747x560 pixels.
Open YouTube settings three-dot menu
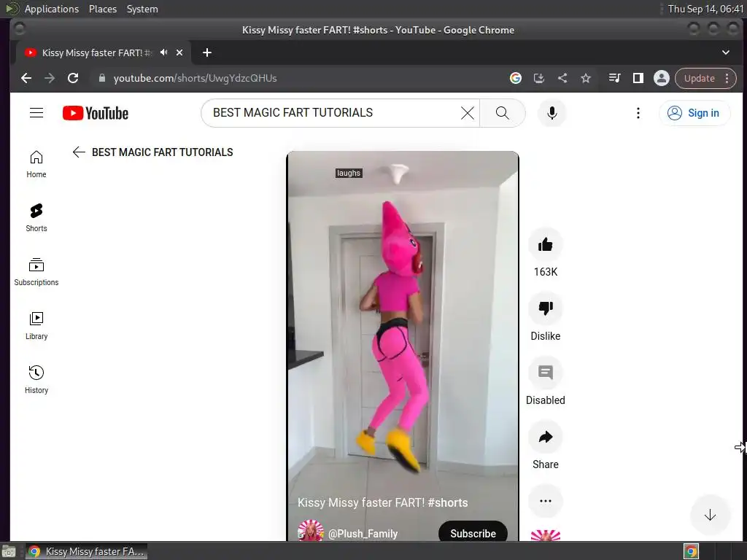click(638, 113)
